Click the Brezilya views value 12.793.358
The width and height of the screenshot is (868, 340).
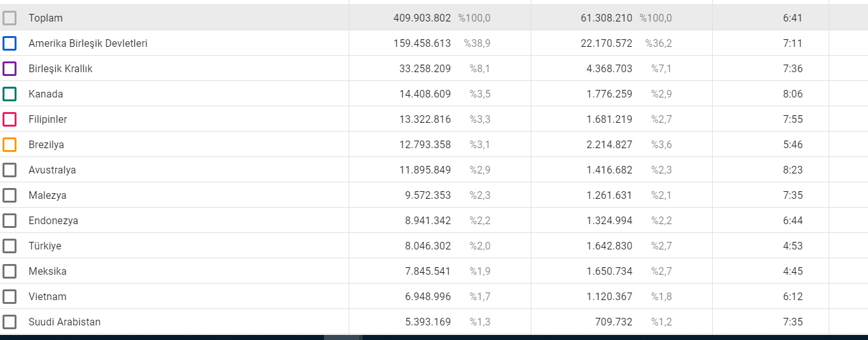[x=425, y=145]
